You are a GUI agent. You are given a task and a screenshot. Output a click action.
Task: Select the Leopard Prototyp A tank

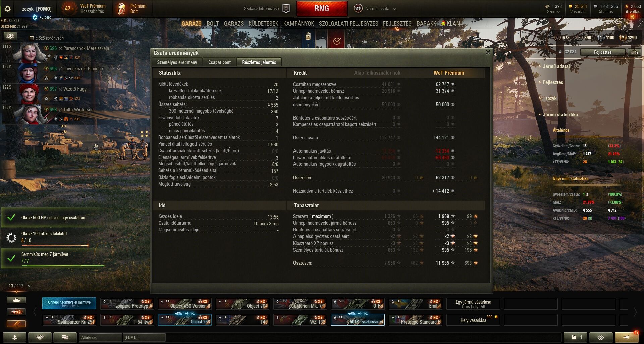click(x=127, y=304)
